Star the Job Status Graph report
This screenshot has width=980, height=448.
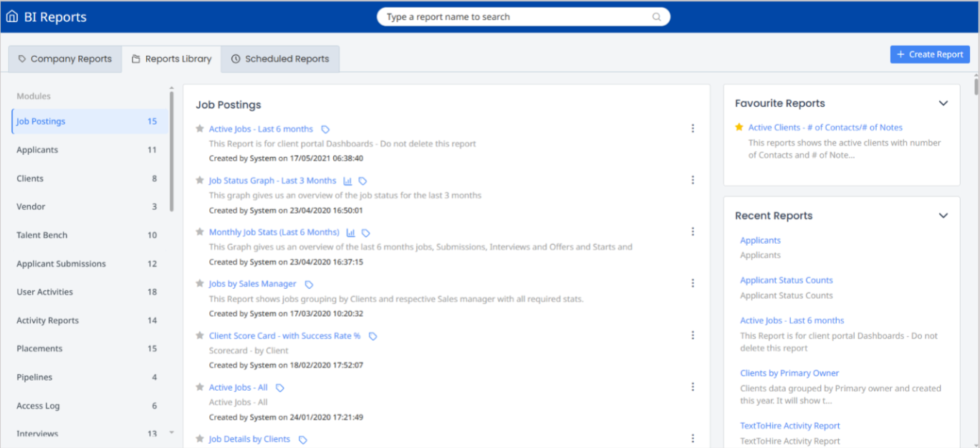pos(200,181)
